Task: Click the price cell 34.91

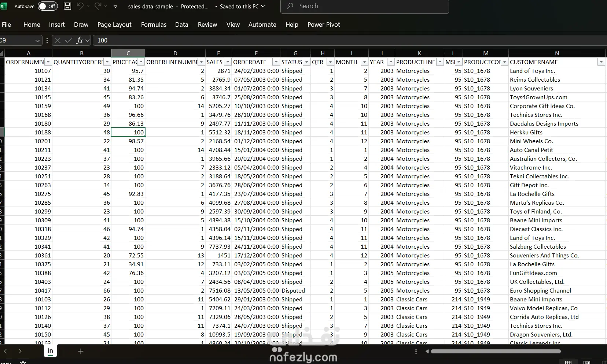Action: [x=128, y=264]
